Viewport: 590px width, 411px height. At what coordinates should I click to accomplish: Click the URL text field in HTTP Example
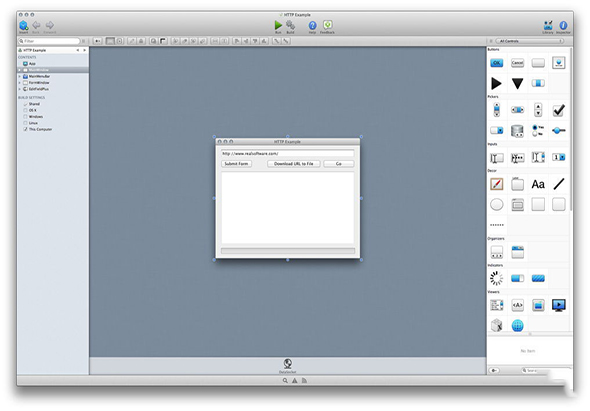287,154
